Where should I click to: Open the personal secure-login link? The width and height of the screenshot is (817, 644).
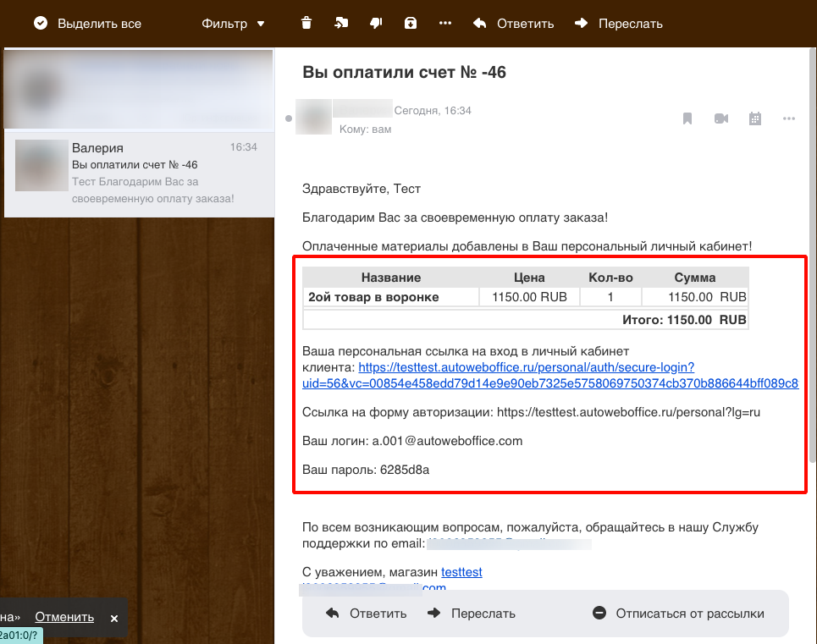pyautogui.click(x=526, y=368)
